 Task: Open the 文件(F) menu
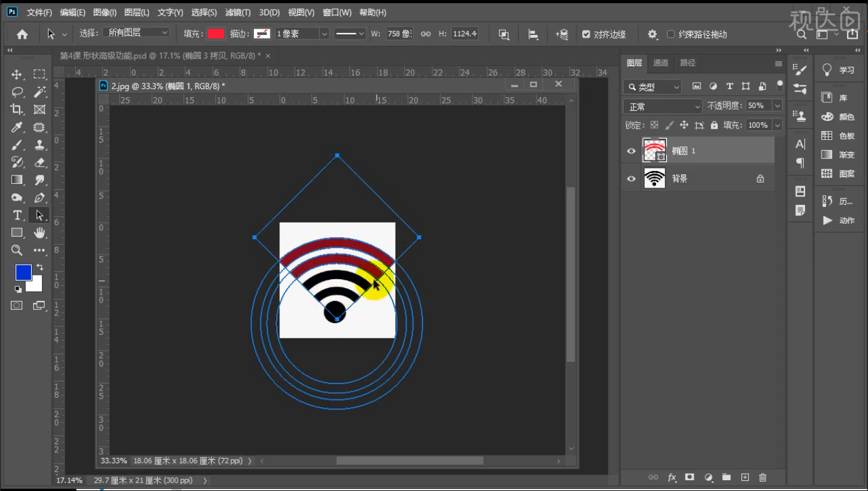(x=39, y=12)
